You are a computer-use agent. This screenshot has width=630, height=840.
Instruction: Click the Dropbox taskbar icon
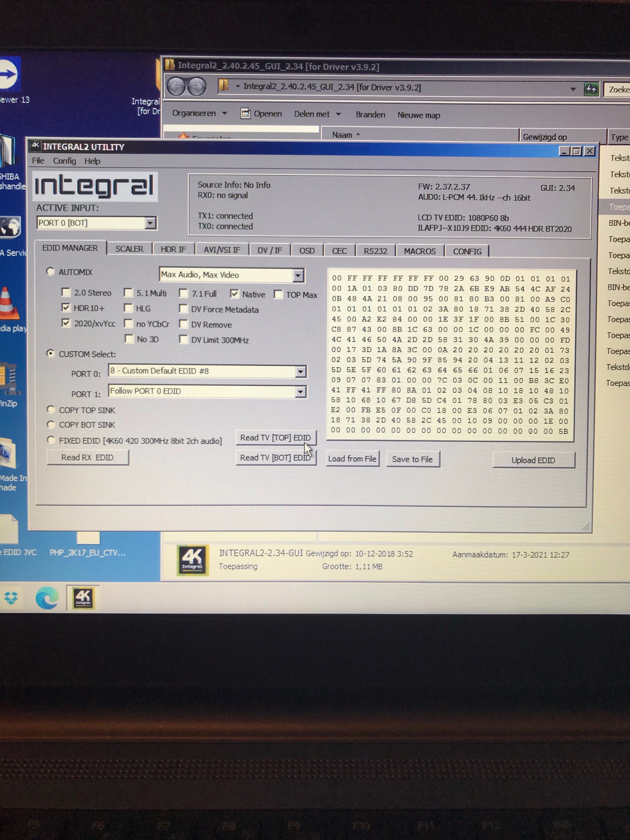pyautogui.click(x=11, y=598)
